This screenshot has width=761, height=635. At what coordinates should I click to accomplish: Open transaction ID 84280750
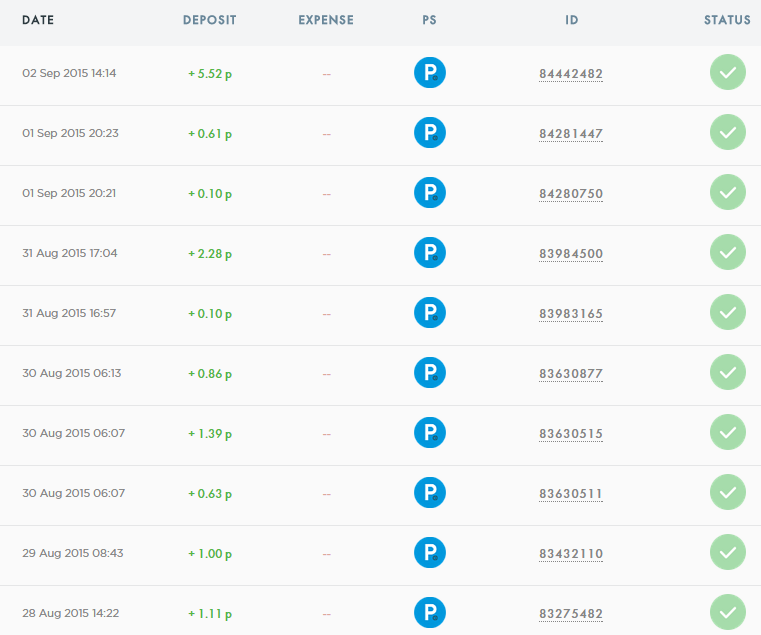571,194
